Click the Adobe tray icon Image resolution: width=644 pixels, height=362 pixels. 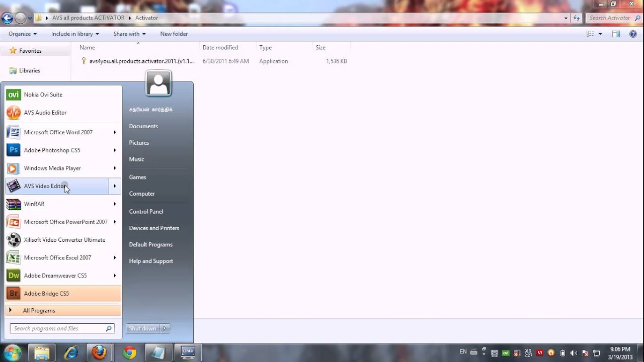[540, 353]
